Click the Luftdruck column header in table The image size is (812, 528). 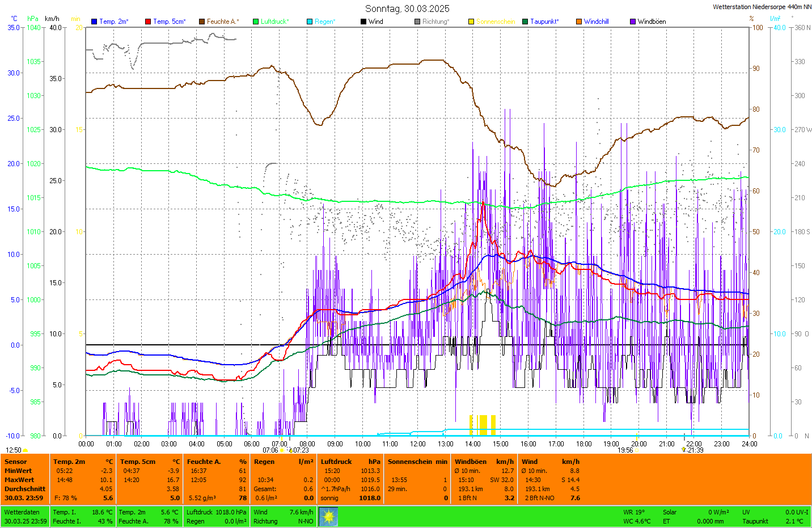pyautogui.click(x=336, y=462)
